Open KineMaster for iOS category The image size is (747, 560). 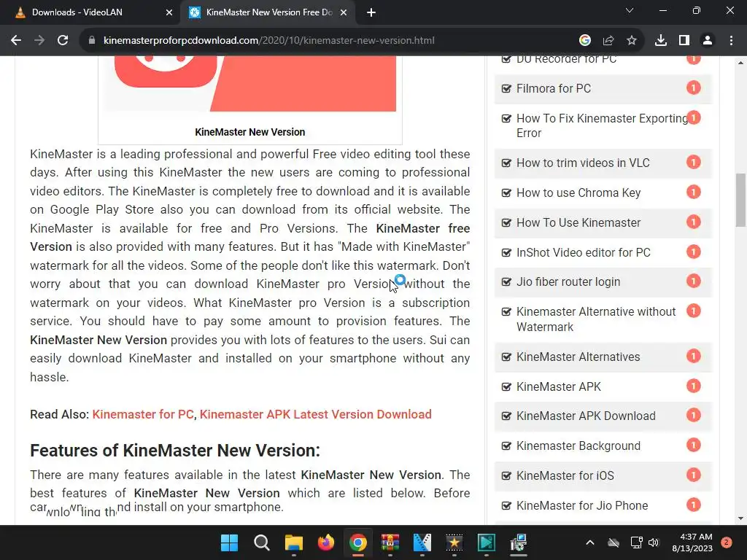(565, 475)
